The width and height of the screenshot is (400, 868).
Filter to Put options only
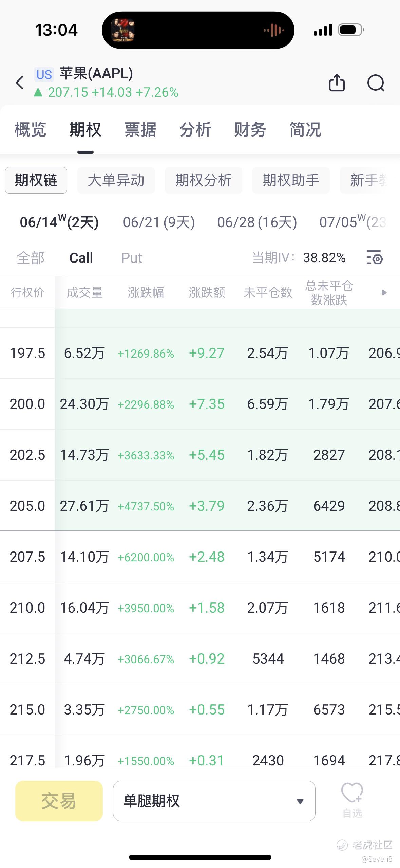[x=132, y=258]
